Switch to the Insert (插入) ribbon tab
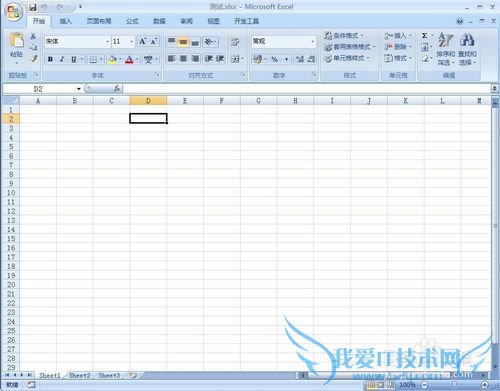The image size is (500, 391). (66, 21)
